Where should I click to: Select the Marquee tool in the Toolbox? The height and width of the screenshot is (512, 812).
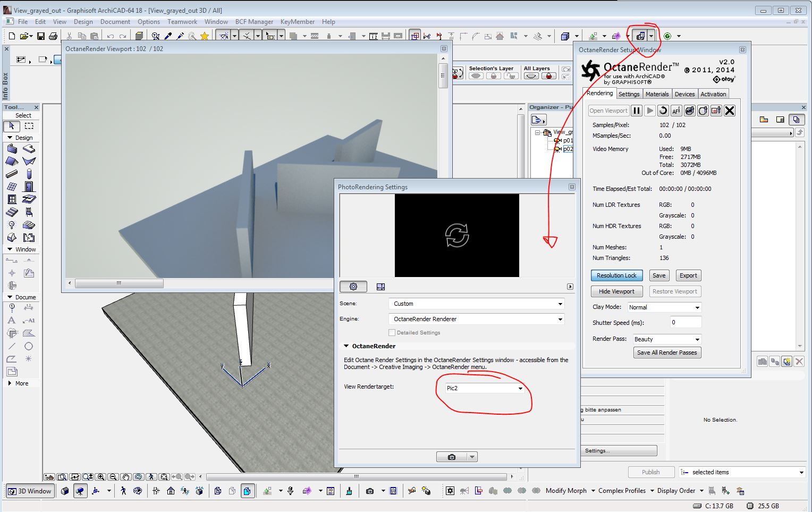(29, 126)
